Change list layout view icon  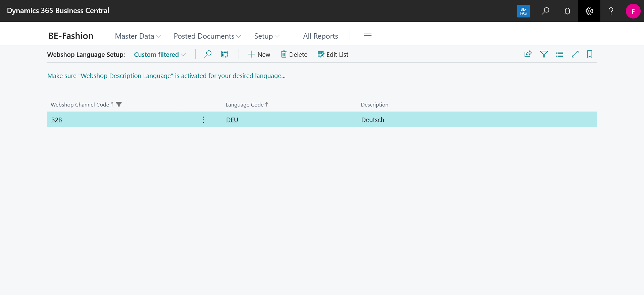point(559,54)
